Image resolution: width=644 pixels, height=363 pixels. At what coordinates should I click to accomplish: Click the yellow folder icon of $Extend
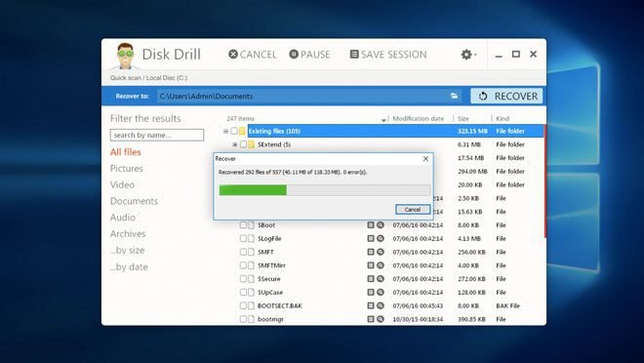coord(251,144)
